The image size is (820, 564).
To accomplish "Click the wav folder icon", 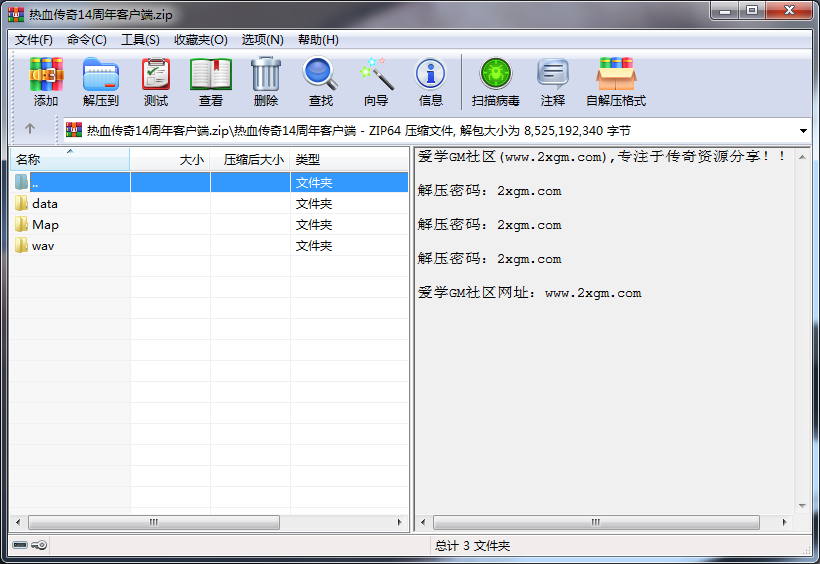I will pos(21,245).
